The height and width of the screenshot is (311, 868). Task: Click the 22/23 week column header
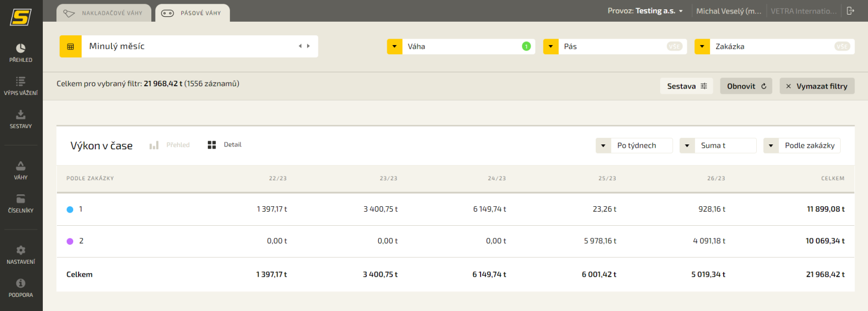pos(278,179)
